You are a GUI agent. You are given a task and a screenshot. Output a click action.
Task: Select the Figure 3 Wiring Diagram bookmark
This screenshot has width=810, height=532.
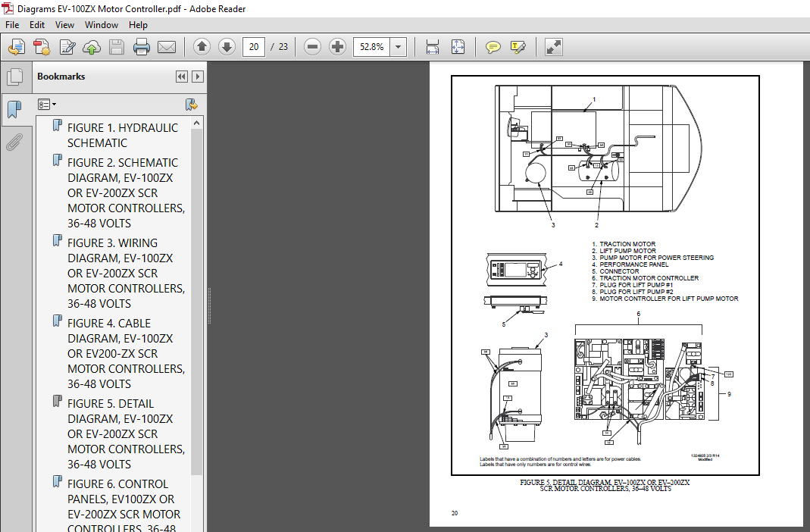pos(126,274)
